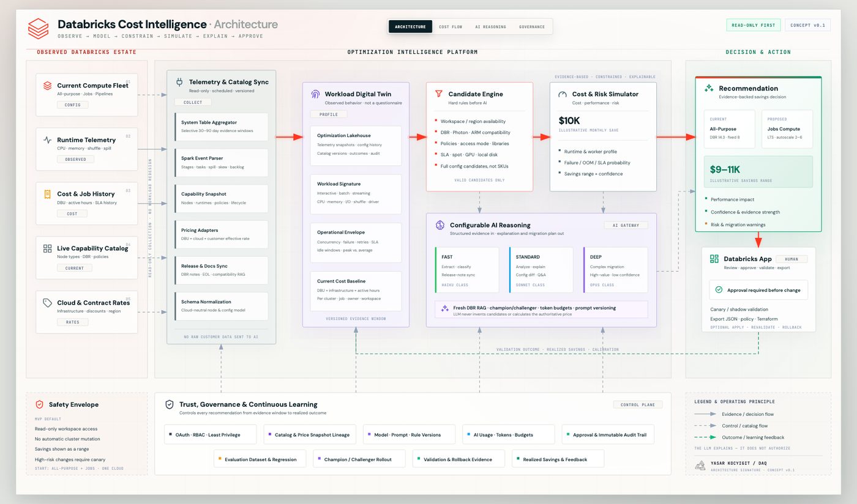Open the Spark Event Parser card
Screen dimensions: 857x504
coord(221,163)
